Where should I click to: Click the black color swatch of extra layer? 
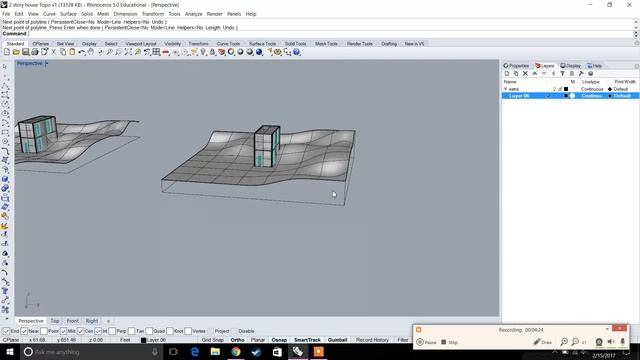tap(566, 89)
